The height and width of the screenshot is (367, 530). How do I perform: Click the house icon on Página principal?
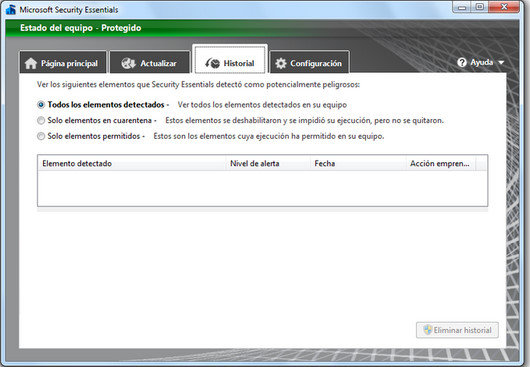tap(31, 63)
